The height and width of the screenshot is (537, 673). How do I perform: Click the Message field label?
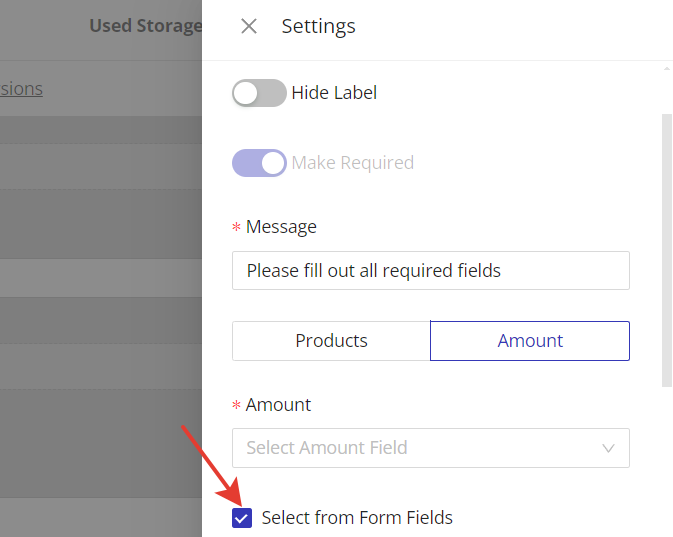point(281,227)
